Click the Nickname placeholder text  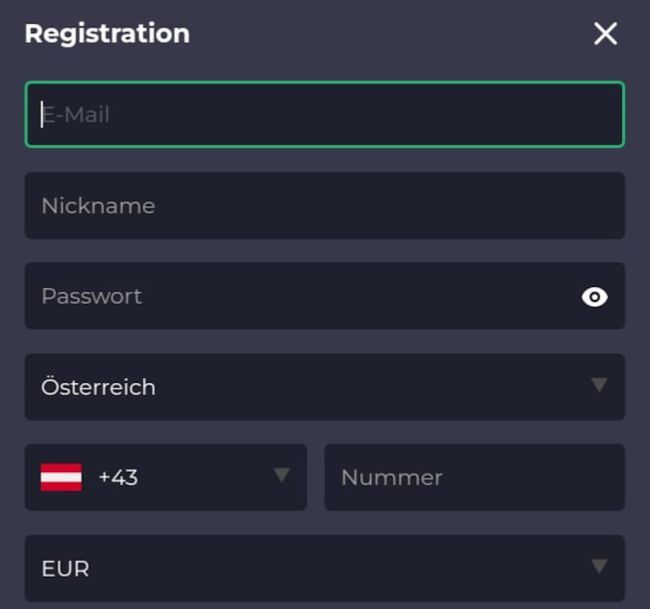(98, 206)
